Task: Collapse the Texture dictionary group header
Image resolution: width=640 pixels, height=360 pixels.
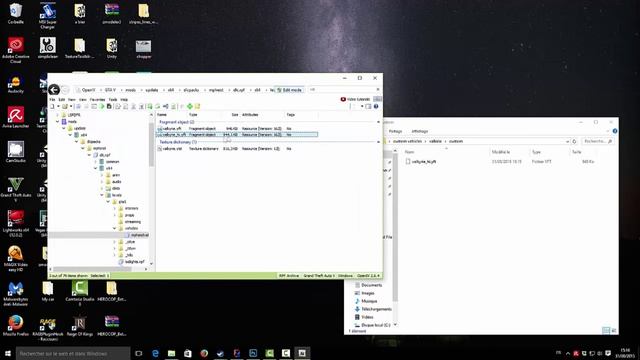Action: (x=378, y=142)
